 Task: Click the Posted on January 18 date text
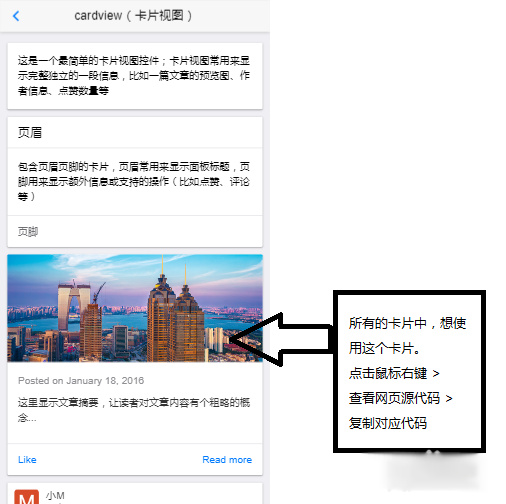[81, 381]
